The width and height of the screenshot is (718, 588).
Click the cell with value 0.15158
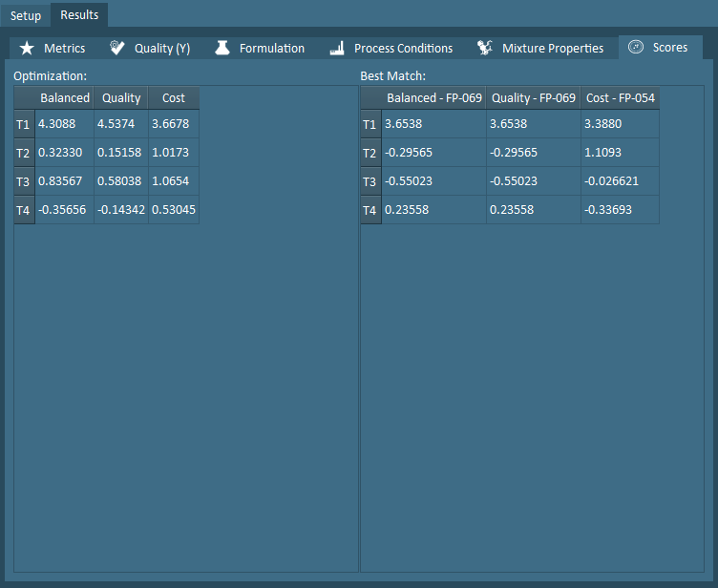point(121,153)
